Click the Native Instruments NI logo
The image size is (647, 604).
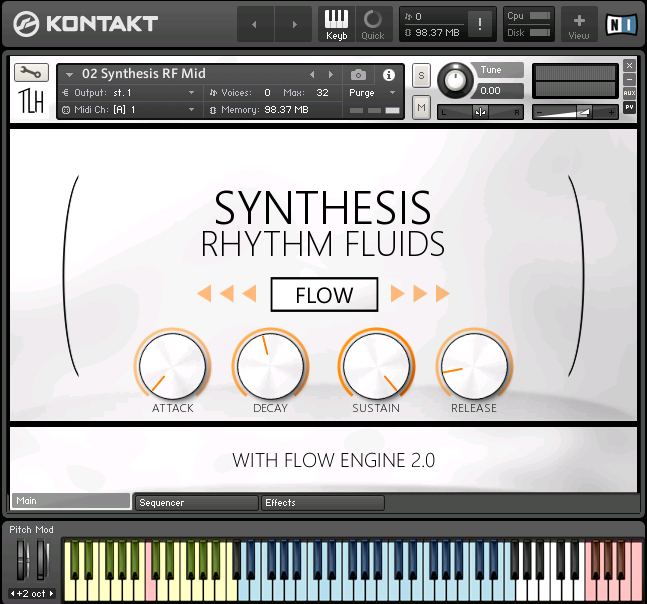[x=621, y=25]
